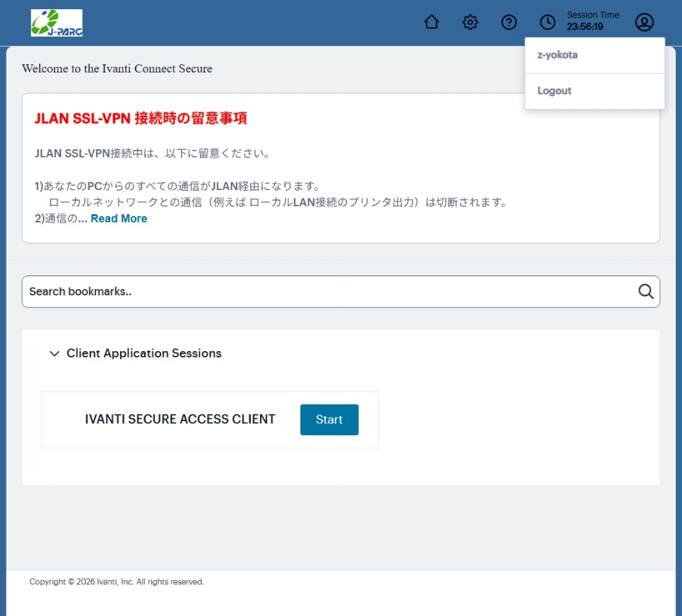682x616 pixels.
Task: Open Preferences via the gear icon
Action: coord(470,23)
